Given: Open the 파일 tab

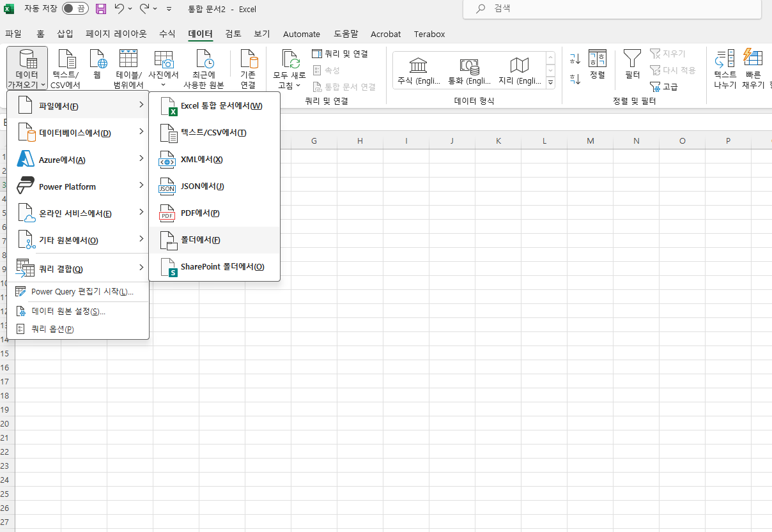Looking at the screenshot, I should [13, 34].
